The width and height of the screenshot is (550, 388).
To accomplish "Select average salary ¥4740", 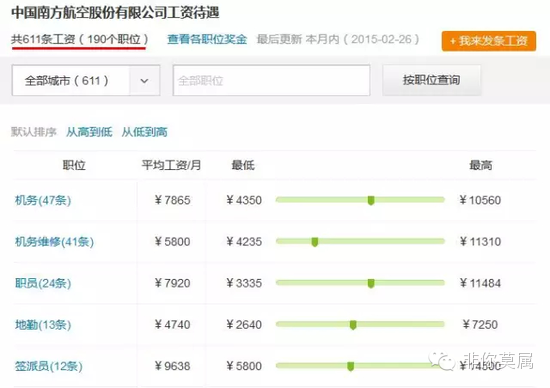I will (x=172, y=325).
